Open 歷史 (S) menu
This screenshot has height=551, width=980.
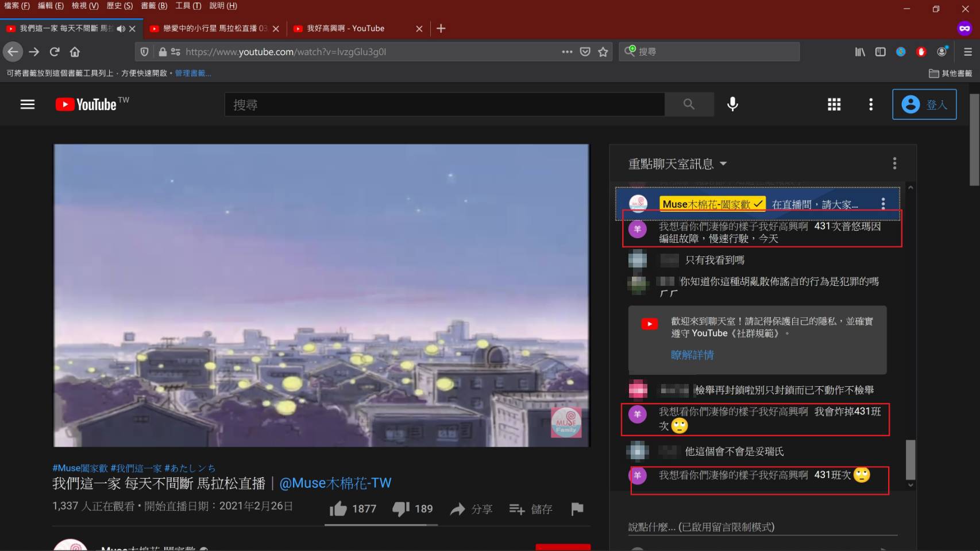pos(119,6)
